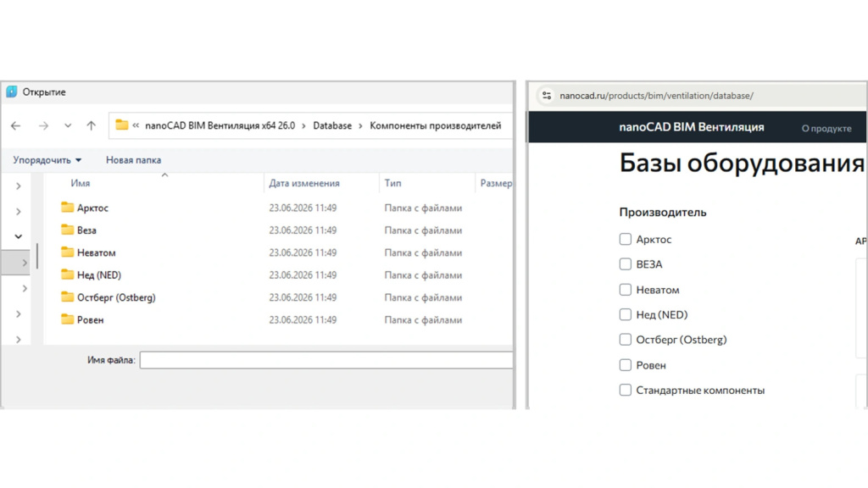868x488 pixels.
Task: Expand the highlighted navigation tree item
Action: point(25,263)
